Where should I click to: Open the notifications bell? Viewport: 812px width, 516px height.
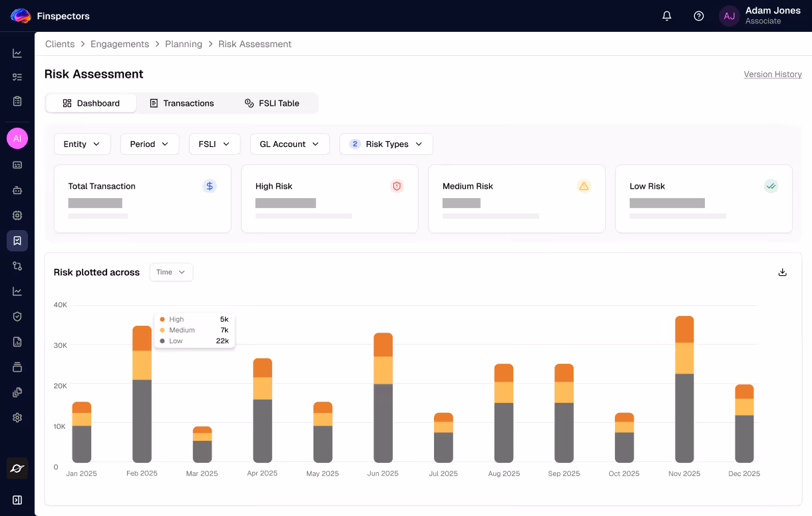coord(667,16)
